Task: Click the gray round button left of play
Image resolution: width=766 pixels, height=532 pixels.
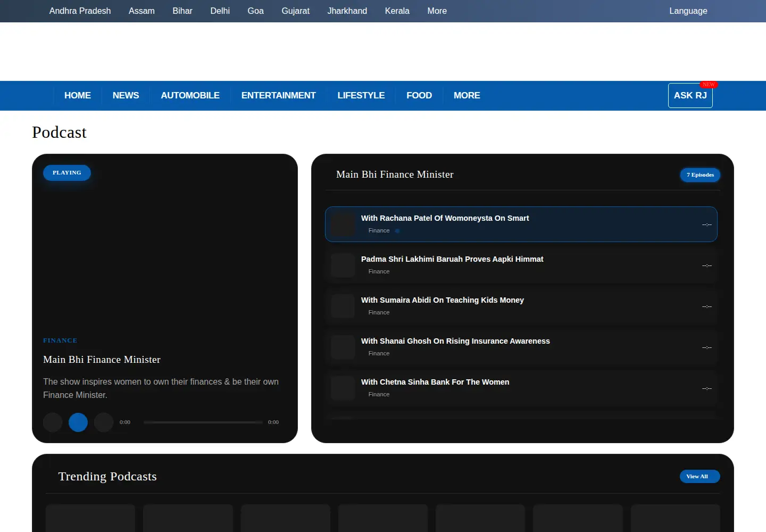Action: (x=53, y=422)
